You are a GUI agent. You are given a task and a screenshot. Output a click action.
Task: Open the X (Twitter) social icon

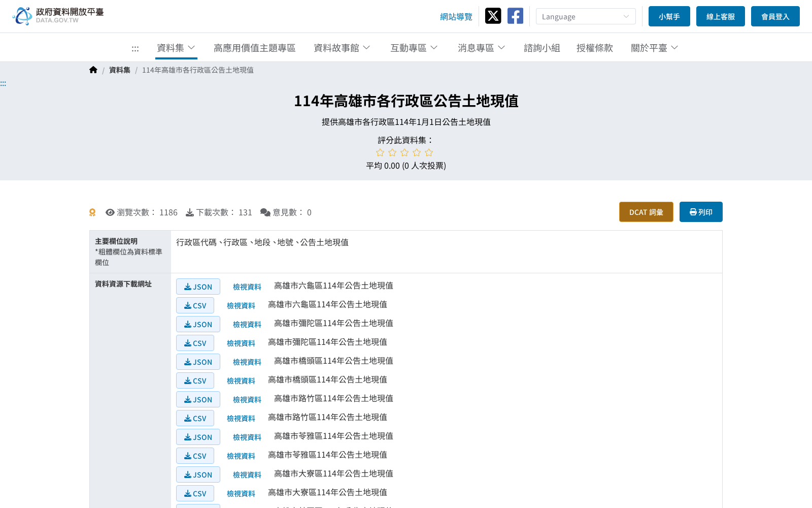(493, 16)
